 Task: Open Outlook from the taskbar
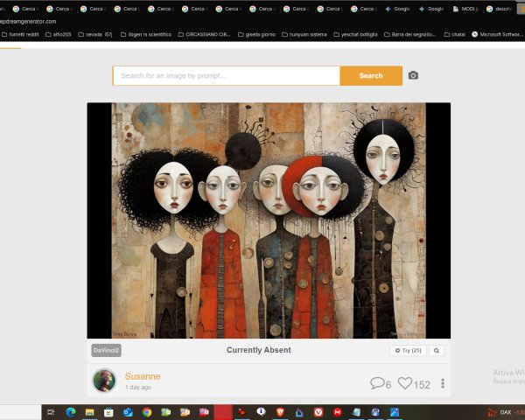point(128,412)
